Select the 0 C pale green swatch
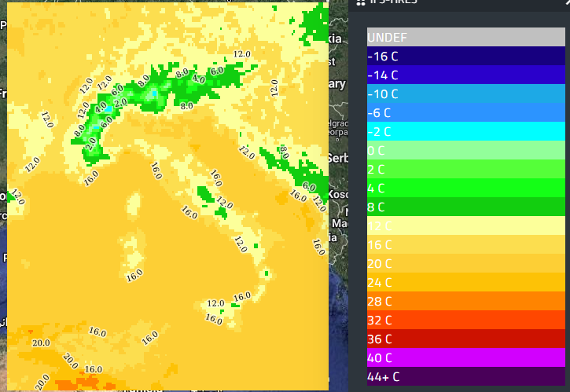 pos(465,150)
